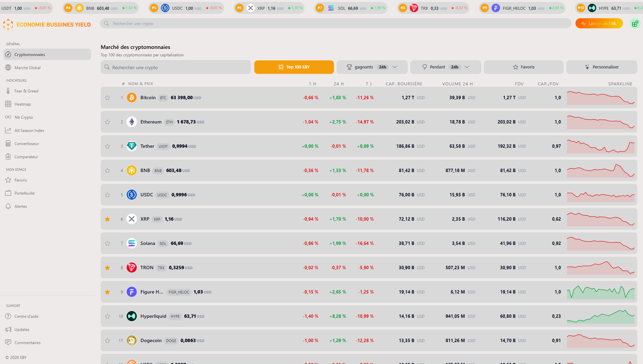Open the Convertisseur calculator icon
Screen dimensions: 643x364
(8, 143)
